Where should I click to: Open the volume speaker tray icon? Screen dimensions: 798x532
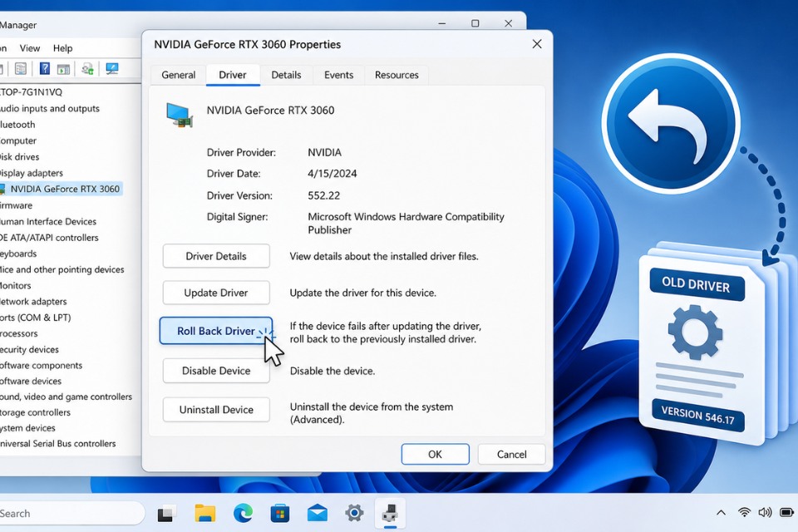click(765, 512)
